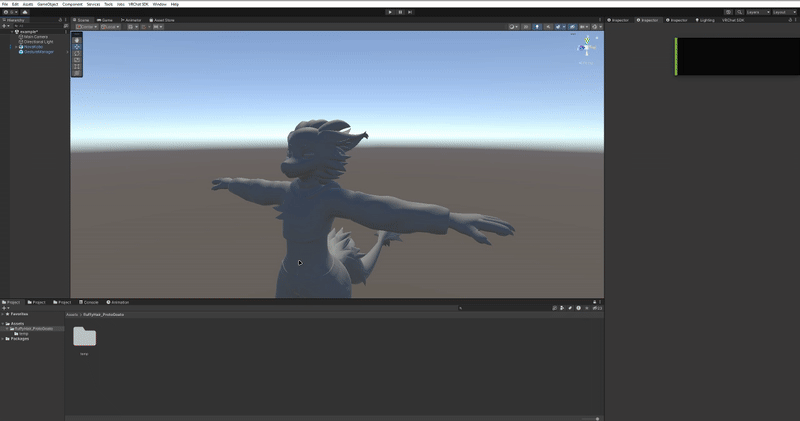800x421 pixels.
Task: Select the Rotate tool in scene overlay
Action: (77, 54)
